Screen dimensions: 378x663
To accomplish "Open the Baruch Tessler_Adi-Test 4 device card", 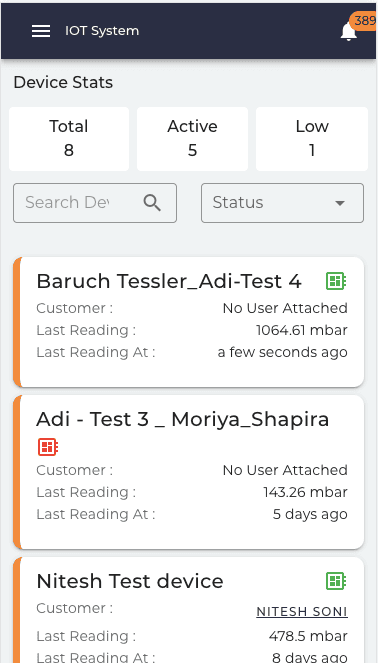I will pyautogui.click(x=189, y=322).
